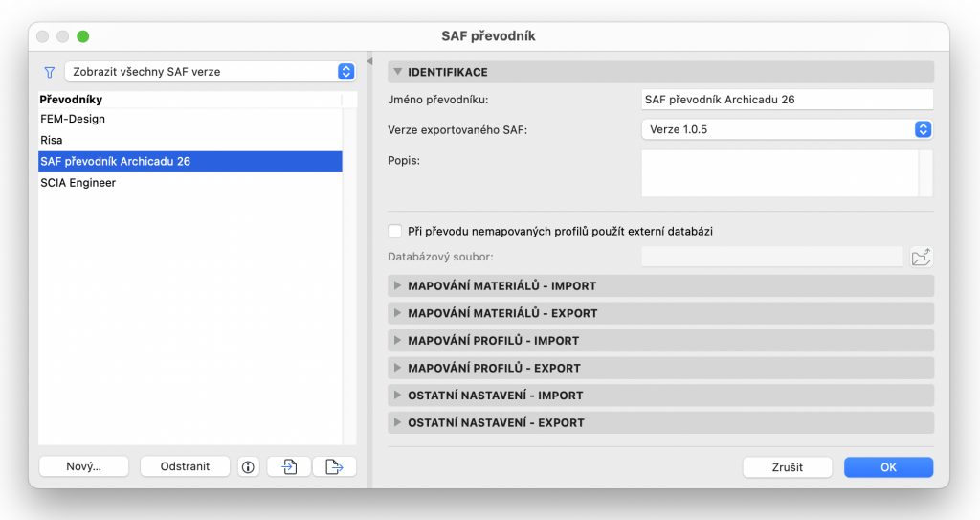Click into the Popis description field
The height and width of the screenshot is (520, 980).
[780, 173]
